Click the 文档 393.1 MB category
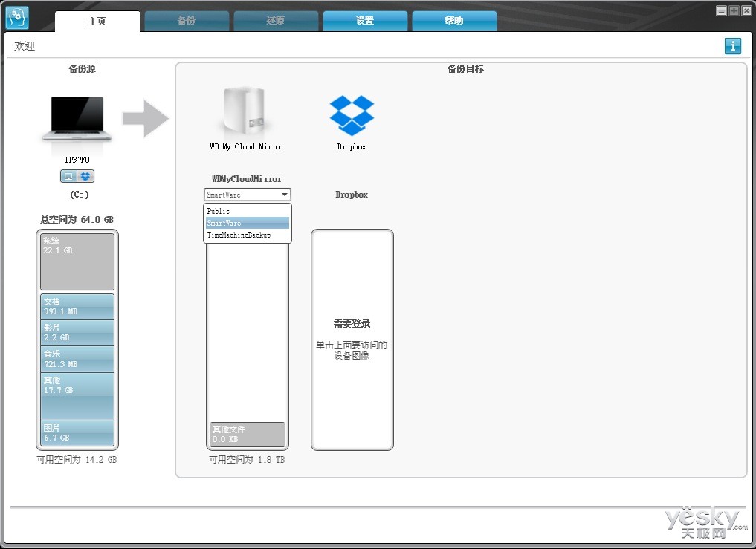This screenshot has width=756, height=549. pyautogui.click(x=77, y=307)
